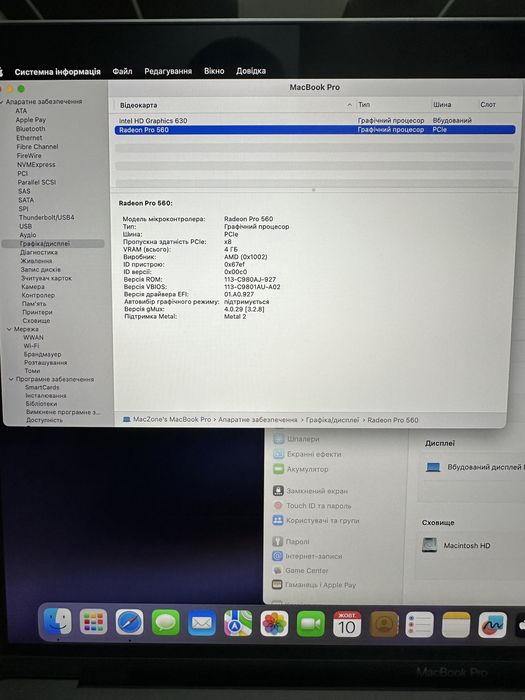Screen dimensions: 525x700
Task: Select Діагностика in sidebar
Action: click(x=39, y=252)
